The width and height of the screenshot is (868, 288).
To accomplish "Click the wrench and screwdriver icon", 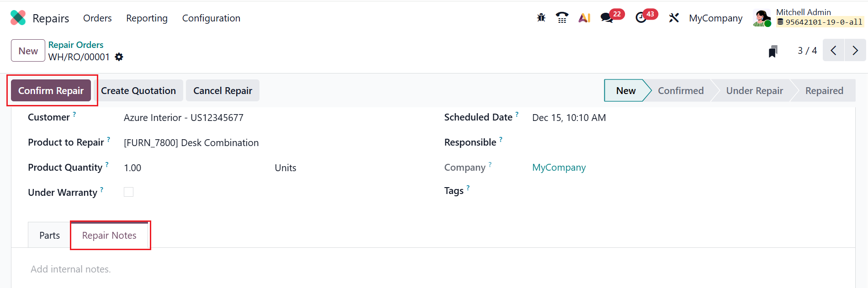I will click(x=674, y=18).
